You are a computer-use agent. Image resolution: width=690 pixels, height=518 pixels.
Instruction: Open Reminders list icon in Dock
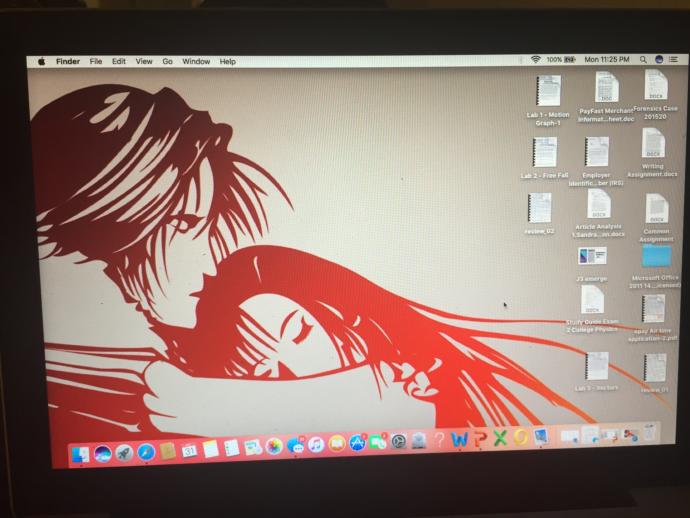coord(231,448)
